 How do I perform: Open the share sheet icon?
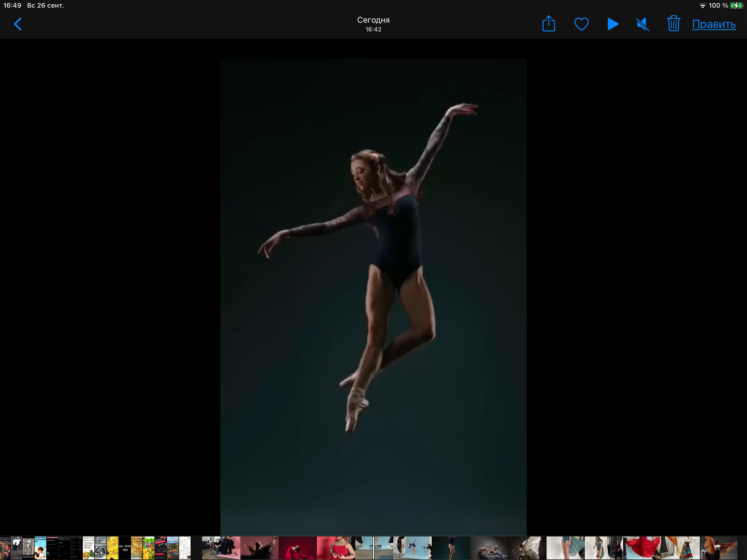click(x=548, y=23)
